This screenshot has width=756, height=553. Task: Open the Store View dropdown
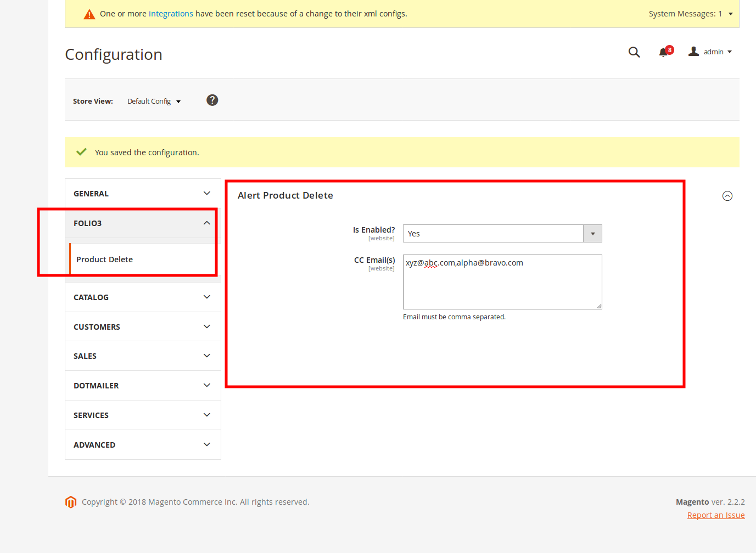[153, 101]
